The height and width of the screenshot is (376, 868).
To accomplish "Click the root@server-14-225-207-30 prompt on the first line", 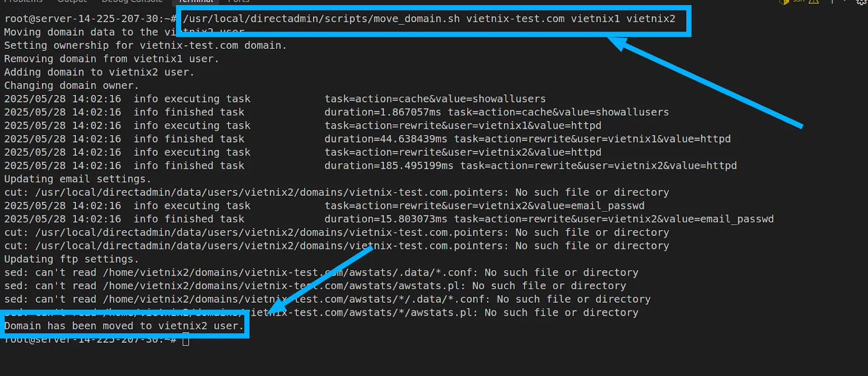I will pyautogui.click(x=90, y=19).
